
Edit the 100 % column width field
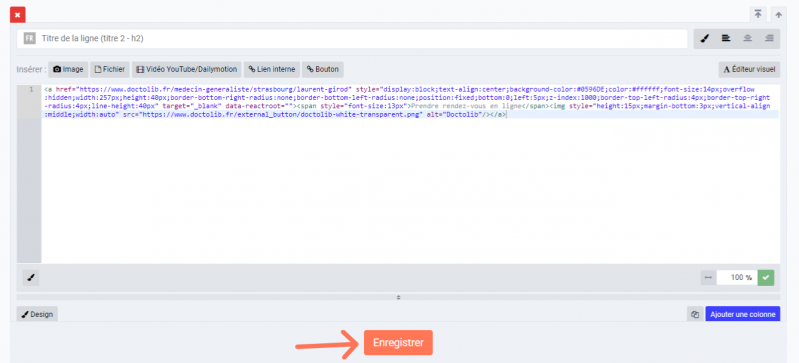click(x=736, y=278)
